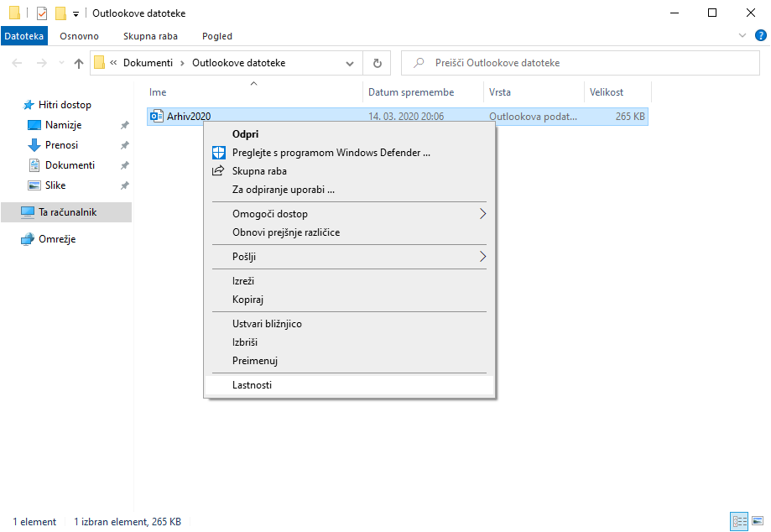Choose Ustvari bližnjico
This screenshot has height=532, width=771.
[x=349, y=324]
